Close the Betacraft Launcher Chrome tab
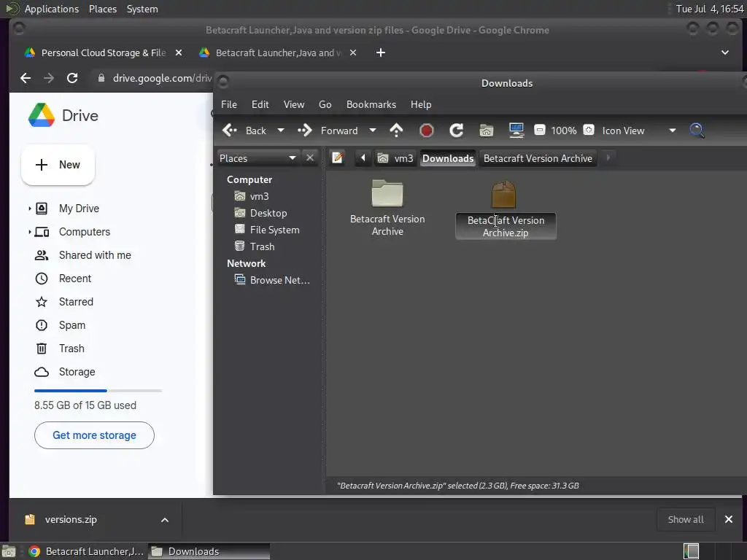Viewport: 747px width, 560px height. [x=353, y=52]
